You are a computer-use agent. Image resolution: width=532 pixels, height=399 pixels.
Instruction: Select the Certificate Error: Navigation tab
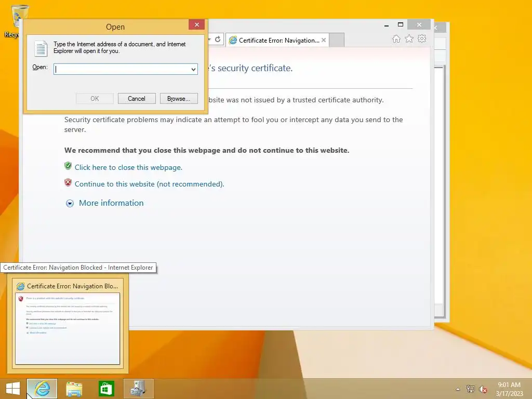click(x=277, y=40)
